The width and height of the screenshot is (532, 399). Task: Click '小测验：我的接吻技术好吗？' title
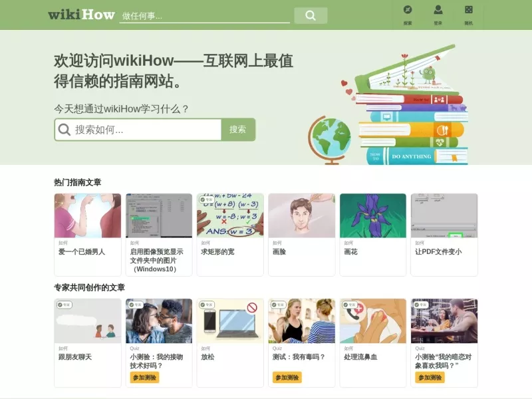156,361
